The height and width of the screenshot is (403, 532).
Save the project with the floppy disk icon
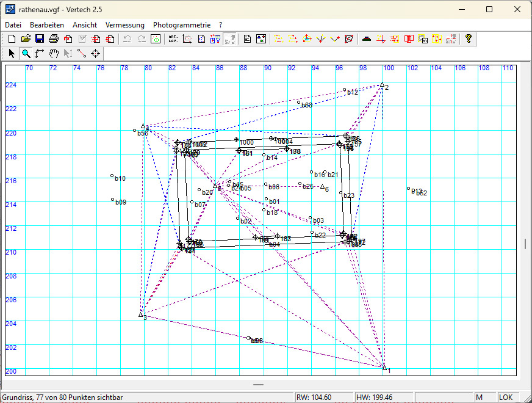[x=40, y=38]
